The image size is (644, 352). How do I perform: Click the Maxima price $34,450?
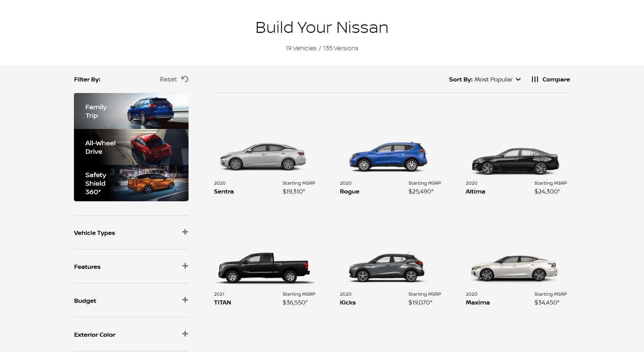pyautogui.click(x=547, y=302)
